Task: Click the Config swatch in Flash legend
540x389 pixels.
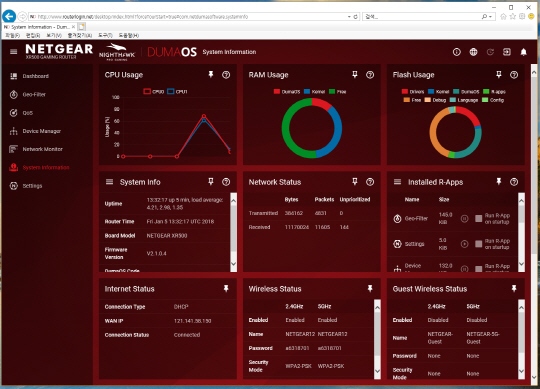Action: point(485,100)
